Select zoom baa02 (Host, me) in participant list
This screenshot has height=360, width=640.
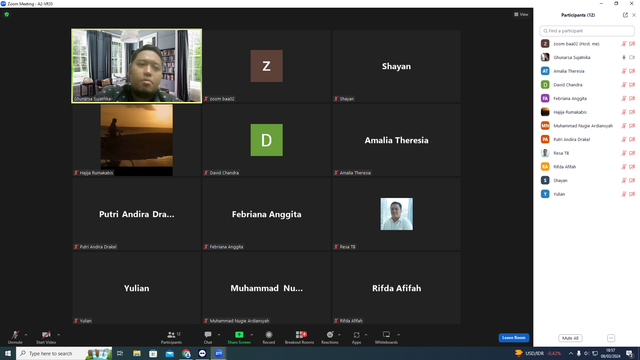point(587,44)
